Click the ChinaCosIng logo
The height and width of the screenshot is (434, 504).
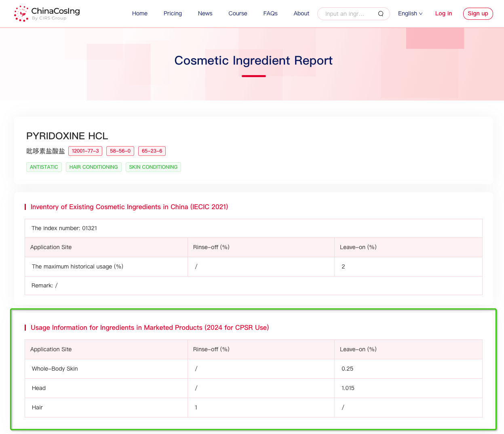pyautogui.click(x=46, y=13)
